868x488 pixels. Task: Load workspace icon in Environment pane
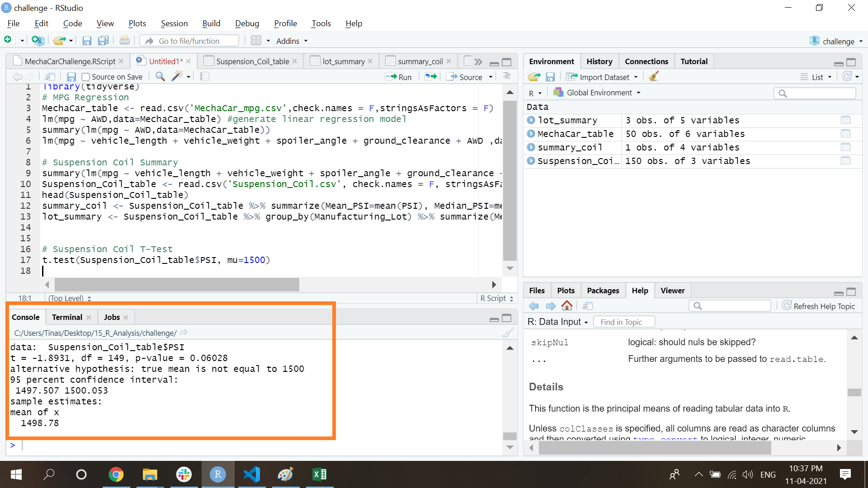(x=534, y=77)
